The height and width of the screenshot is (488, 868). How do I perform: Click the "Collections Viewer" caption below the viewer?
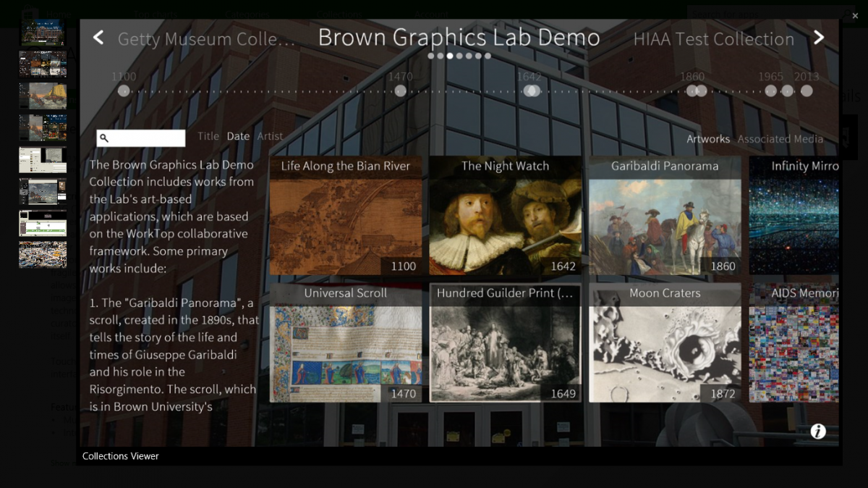point(121,456)
